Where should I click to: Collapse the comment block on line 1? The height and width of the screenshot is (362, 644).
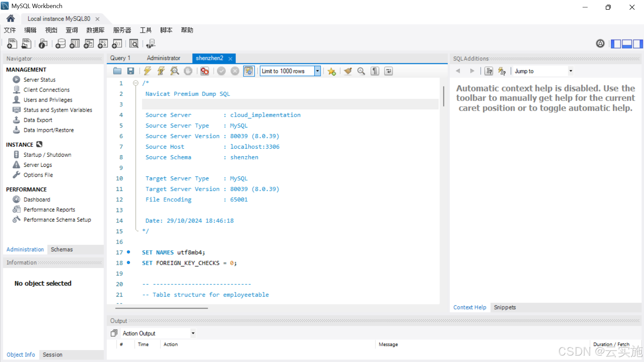(136, 83)
